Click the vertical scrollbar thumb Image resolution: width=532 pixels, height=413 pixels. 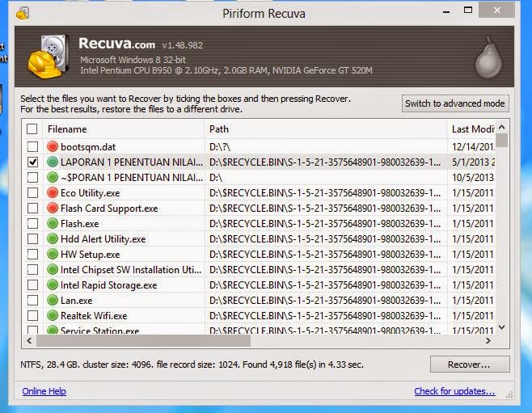coord(502,141)
